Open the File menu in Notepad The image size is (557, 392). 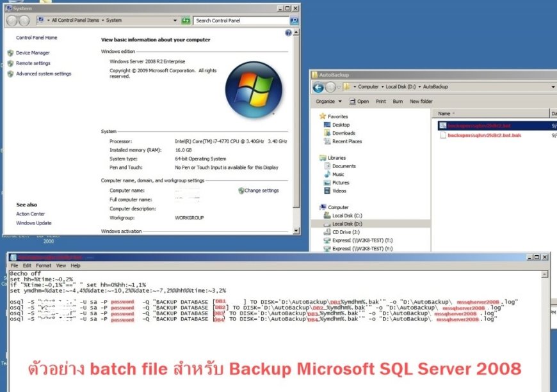click(14, 265)
